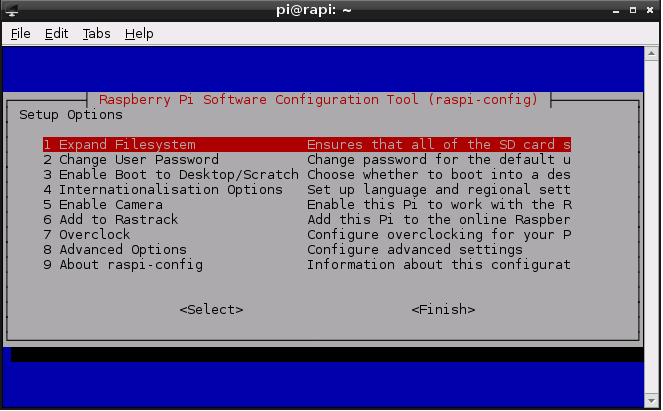Close the pi@rapi terminal window

click(x=649, y=10)
